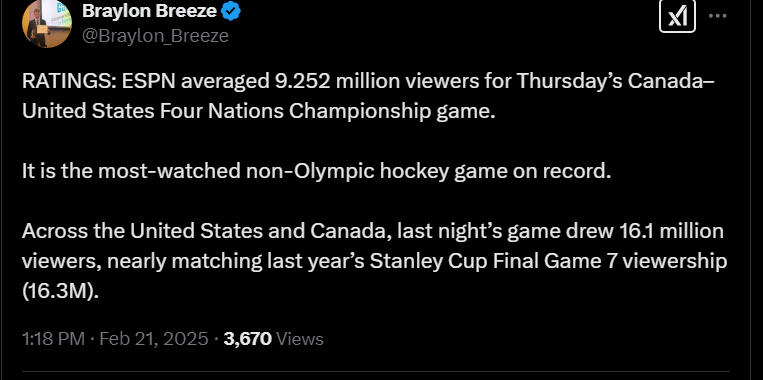Open the Braylon Breeze display name link
Viewport: 763px width, 380px height.
pyautogui.click(x=149, y=11)
